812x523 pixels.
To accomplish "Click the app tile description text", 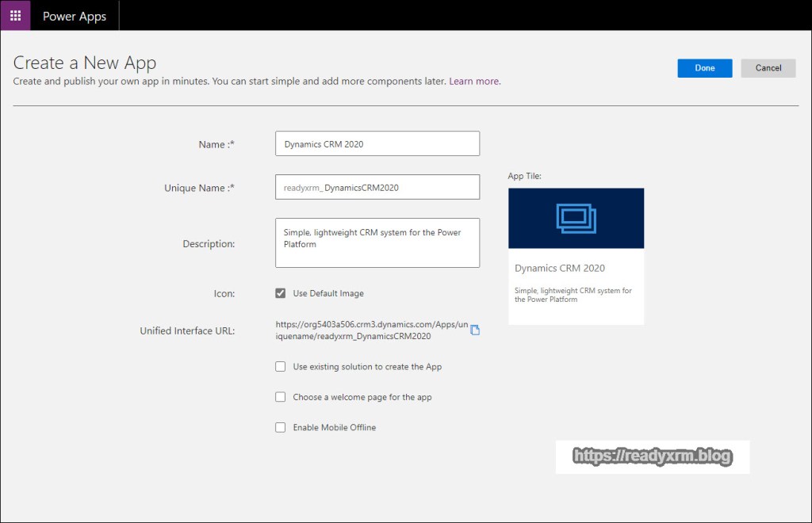I will point(573,295).
